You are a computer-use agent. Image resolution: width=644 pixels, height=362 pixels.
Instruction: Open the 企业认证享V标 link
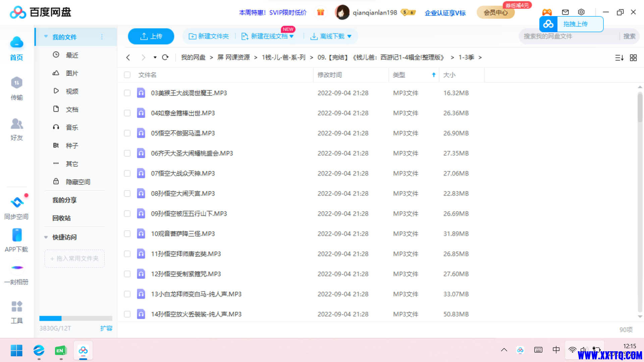(x=445, y=13)
